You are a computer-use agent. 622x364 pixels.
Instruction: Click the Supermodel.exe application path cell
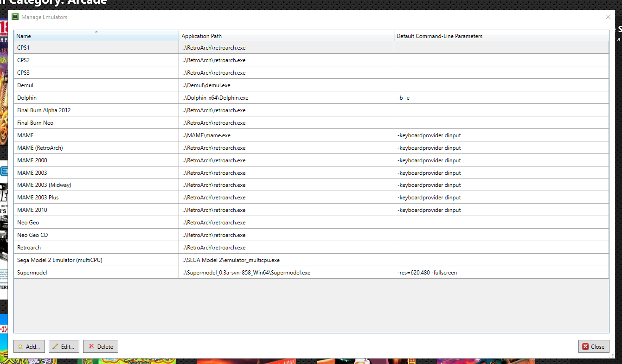point(287,272)
